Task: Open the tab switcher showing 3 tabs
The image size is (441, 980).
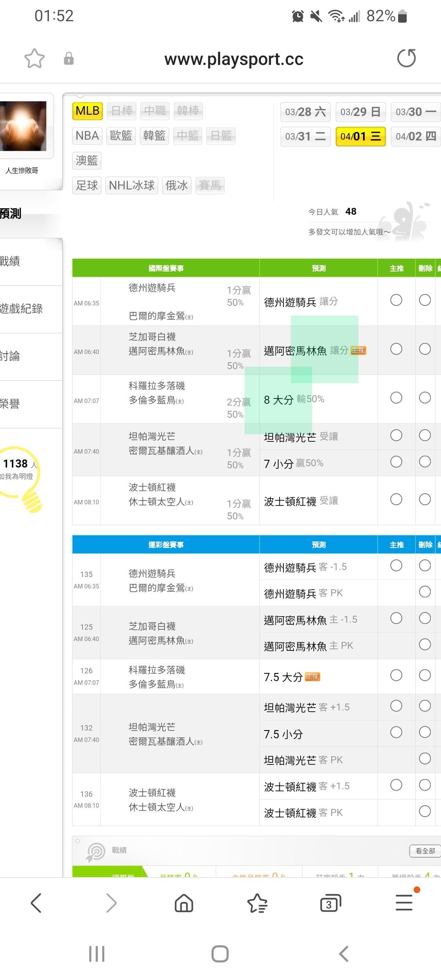Action: [330, 903]
